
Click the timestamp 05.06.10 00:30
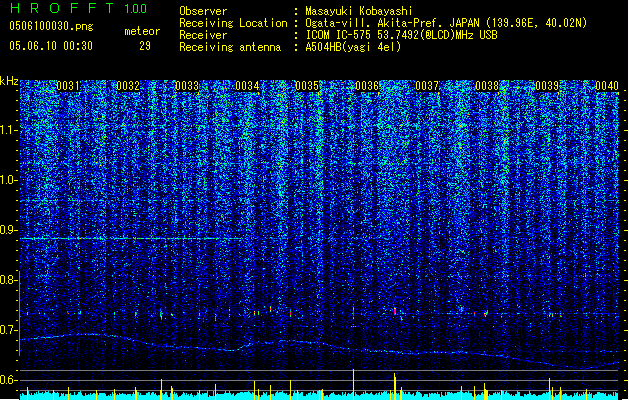(x=51, y=46)
